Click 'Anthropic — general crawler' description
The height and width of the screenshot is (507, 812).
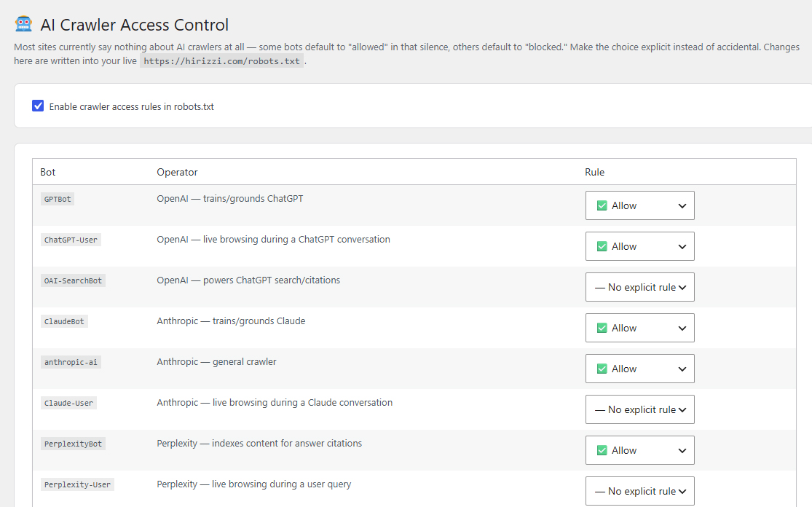click(216, 361)
